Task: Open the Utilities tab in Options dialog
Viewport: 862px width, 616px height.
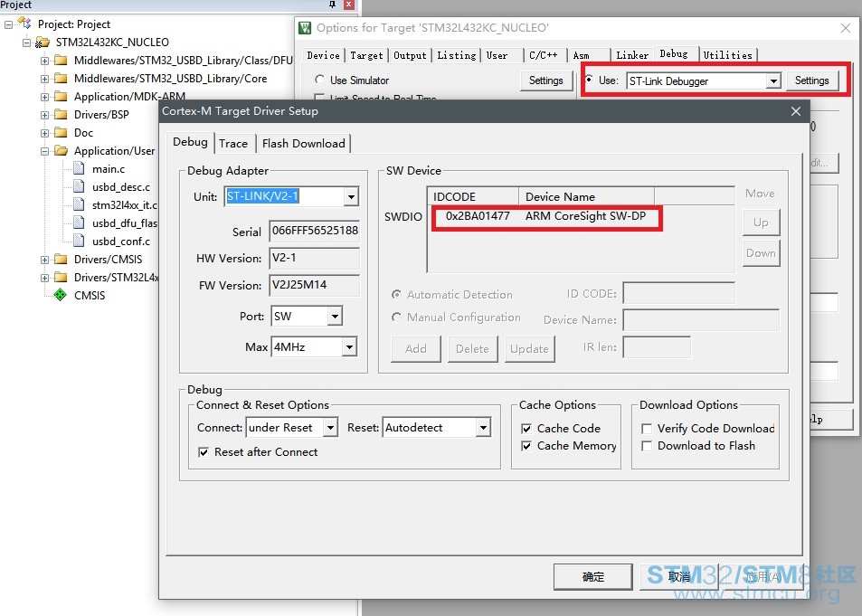Action: (x=727, y=55)
